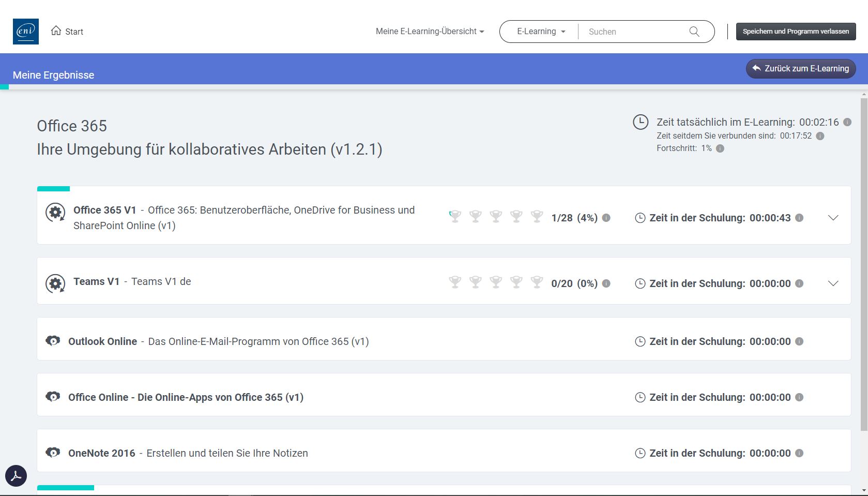
Task: Click the magnifier search icon
Action: (x=694, y=32)
